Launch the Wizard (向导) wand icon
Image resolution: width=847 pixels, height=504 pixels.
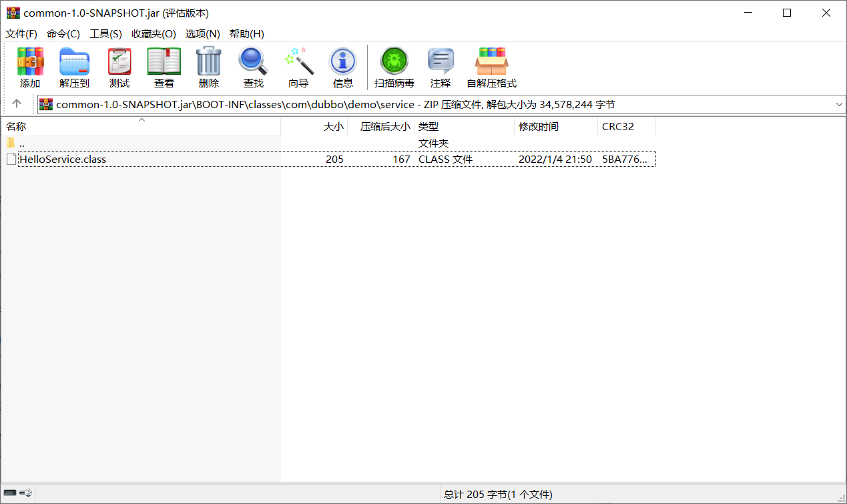click(x=298, y=68)
